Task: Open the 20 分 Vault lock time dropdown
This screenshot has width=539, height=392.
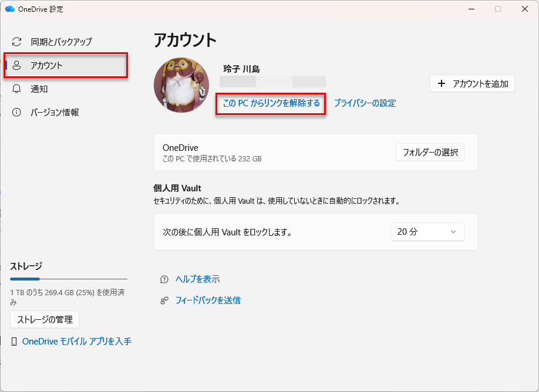Action: 427,232
